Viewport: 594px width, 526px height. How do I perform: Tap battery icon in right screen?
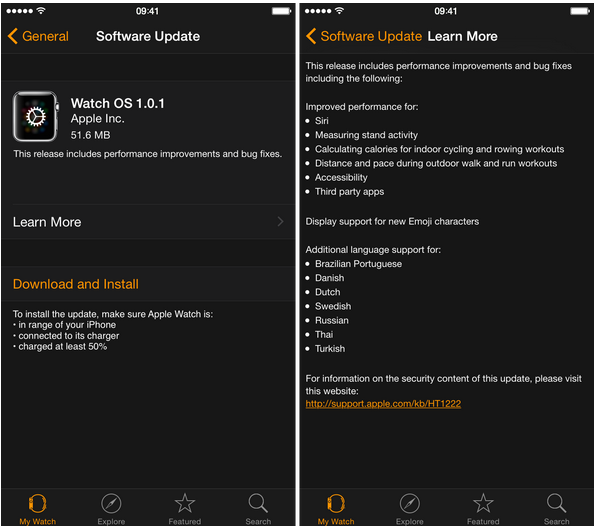[x=580, y=11]
